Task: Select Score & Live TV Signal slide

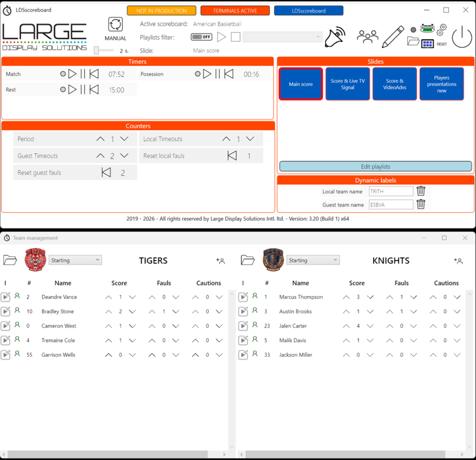Action: [x=348, y=84]
